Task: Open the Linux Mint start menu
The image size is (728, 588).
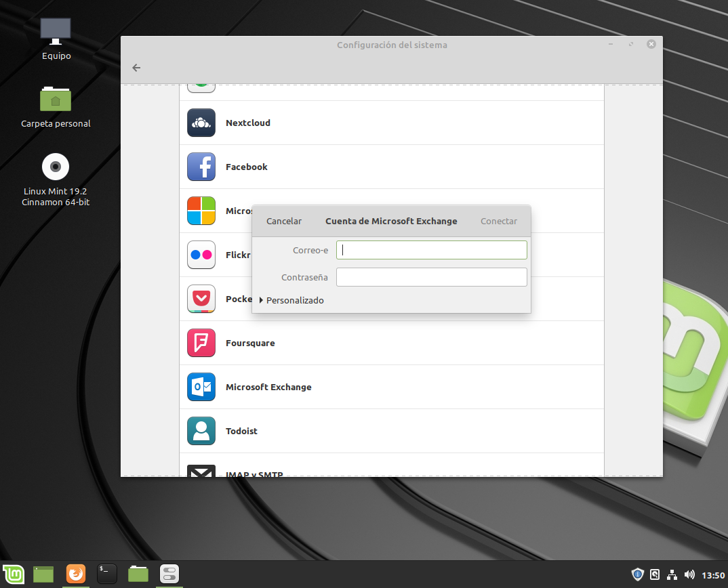Action: 14,574
